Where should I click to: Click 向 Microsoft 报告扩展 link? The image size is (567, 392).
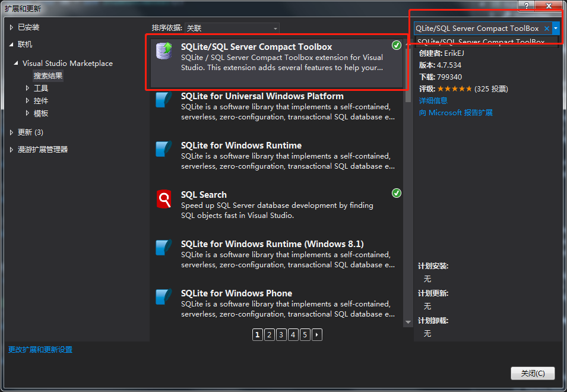pyautogui.click(x=455, y=112)
